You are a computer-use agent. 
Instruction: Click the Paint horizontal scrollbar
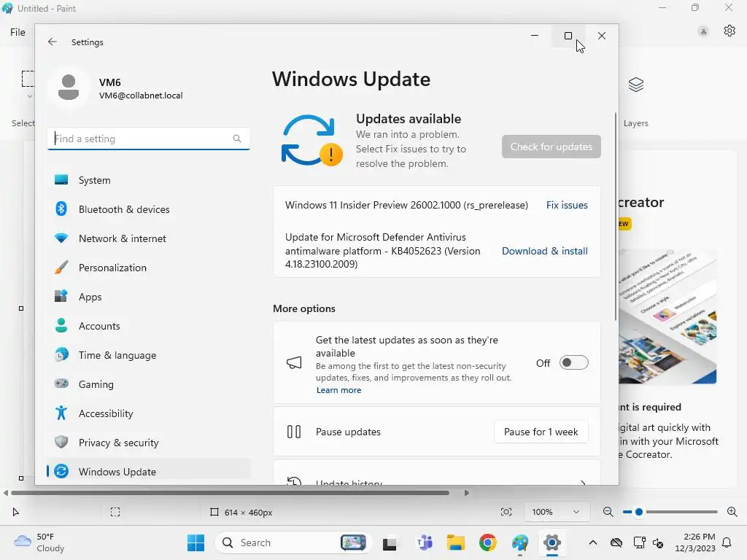(230, 493)
